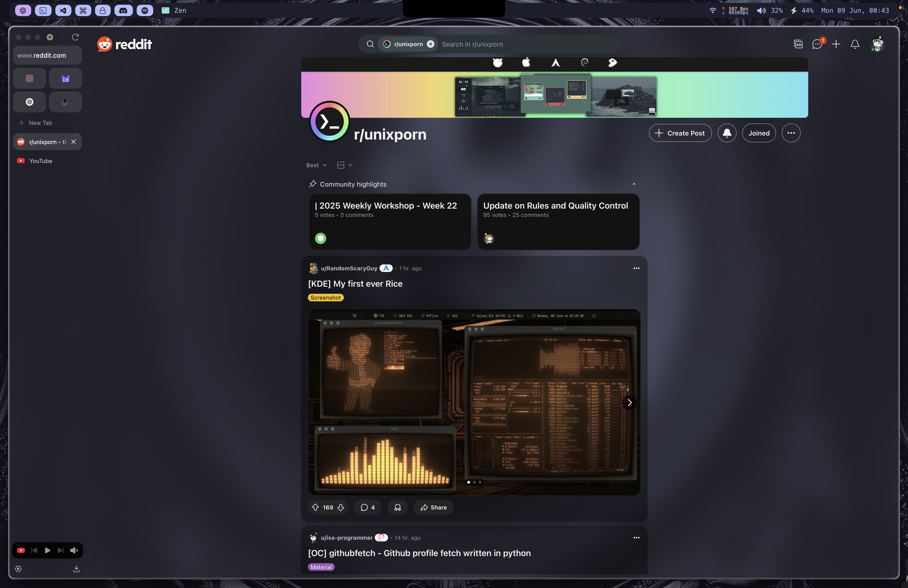Image resolution: width=908 pixels, height=588 pixels.
Task: Open Reddit notifications bell
Action: point(855,44)
